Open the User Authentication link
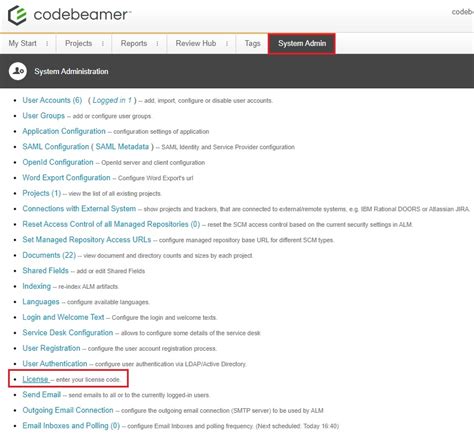Viewport: 474px width, 434px height. coord(55,364)
